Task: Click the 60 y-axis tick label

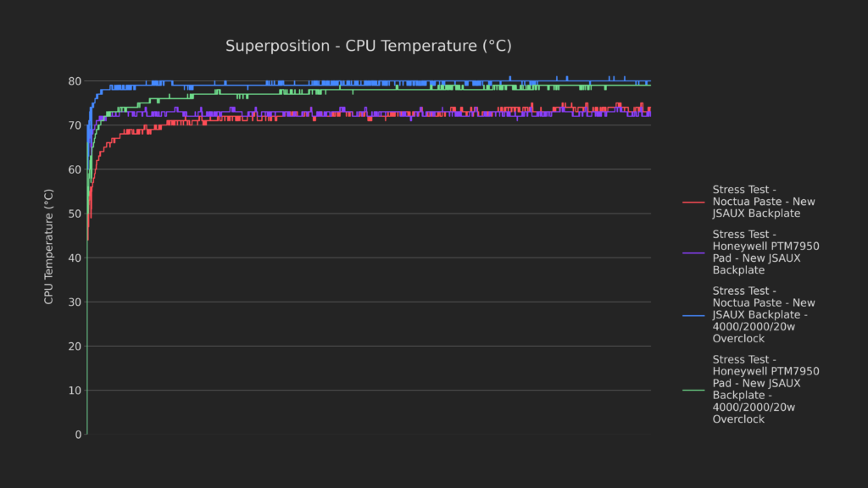Action: pyautogui.click(x=75, y=169)
